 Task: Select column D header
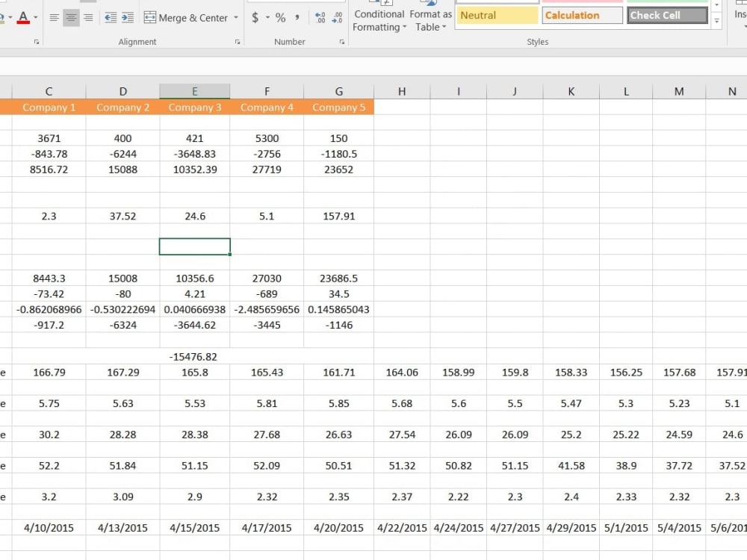click(x=123, y=91)
